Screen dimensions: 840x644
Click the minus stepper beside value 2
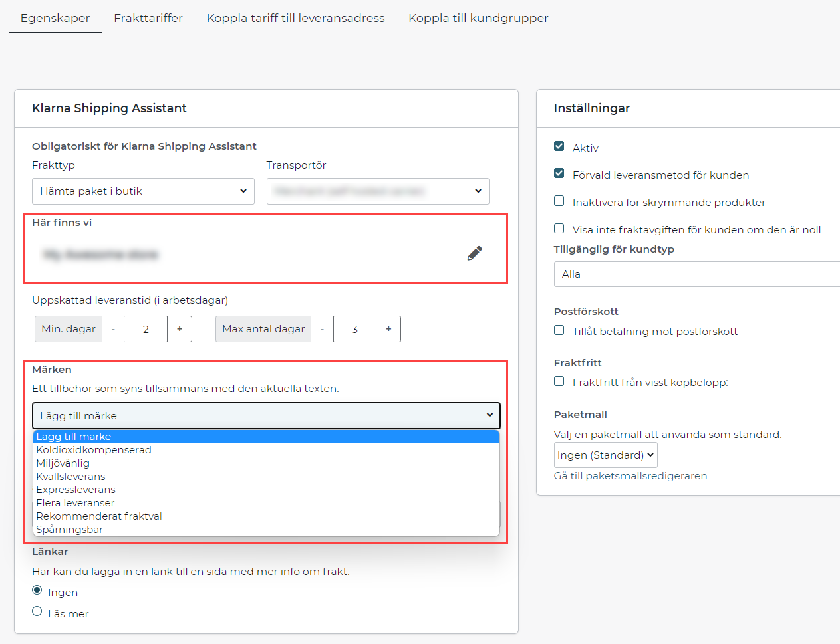(x=112, y=328)
